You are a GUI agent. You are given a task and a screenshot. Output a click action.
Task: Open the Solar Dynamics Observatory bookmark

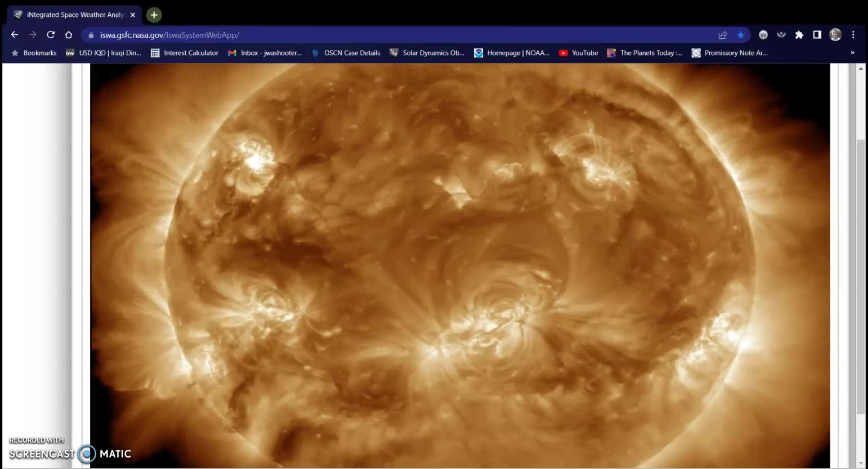tap(427, 53)
